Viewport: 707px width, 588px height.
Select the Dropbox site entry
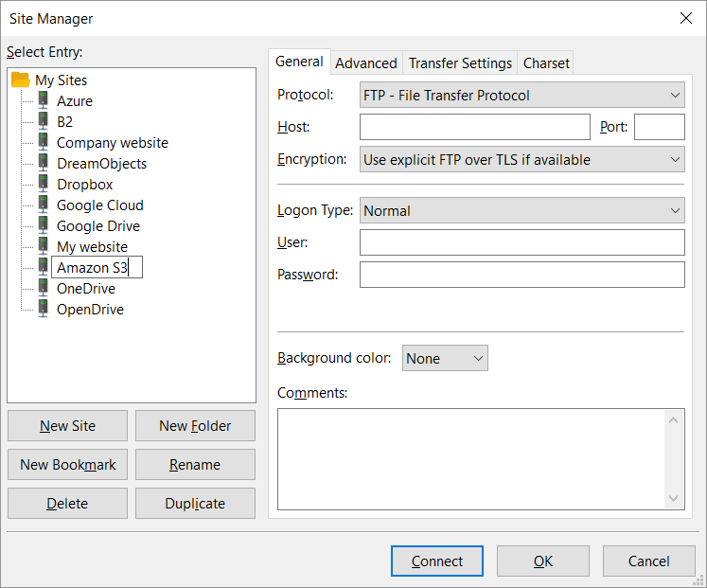85,185
